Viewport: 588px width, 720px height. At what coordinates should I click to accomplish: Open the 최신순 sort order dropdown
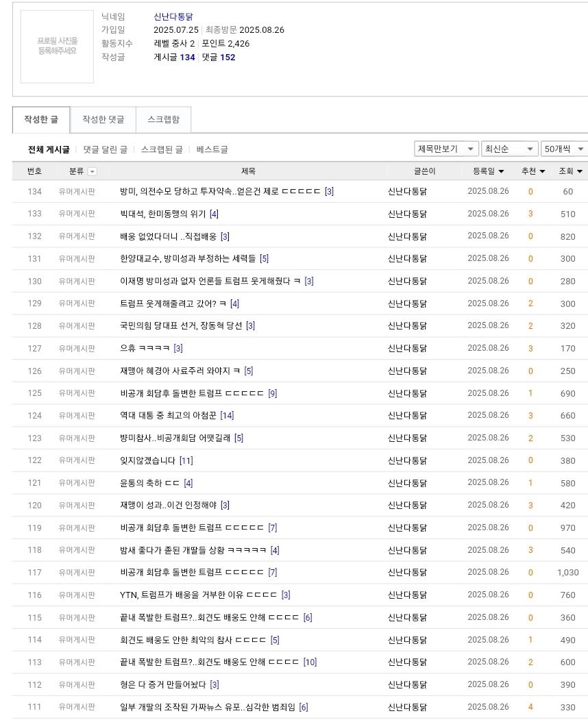point(509,148)
